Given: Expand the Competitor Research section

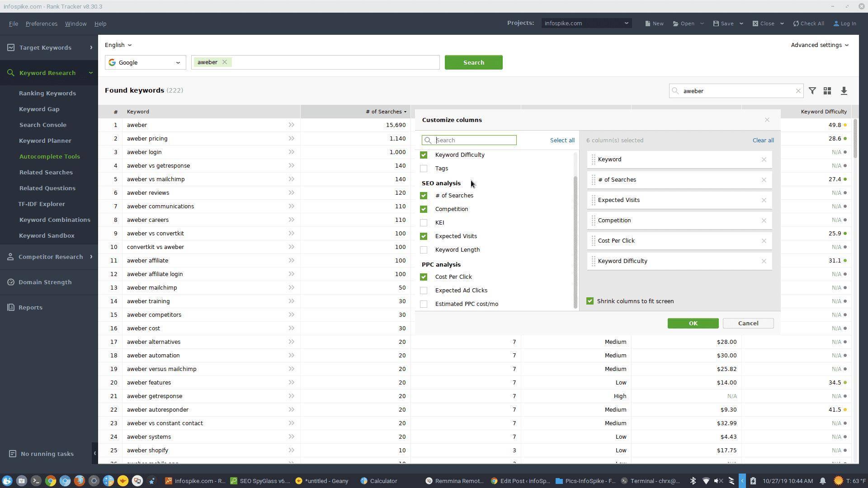Looking at the screenshot, I should pyautogui.click(x=49, y=257).
